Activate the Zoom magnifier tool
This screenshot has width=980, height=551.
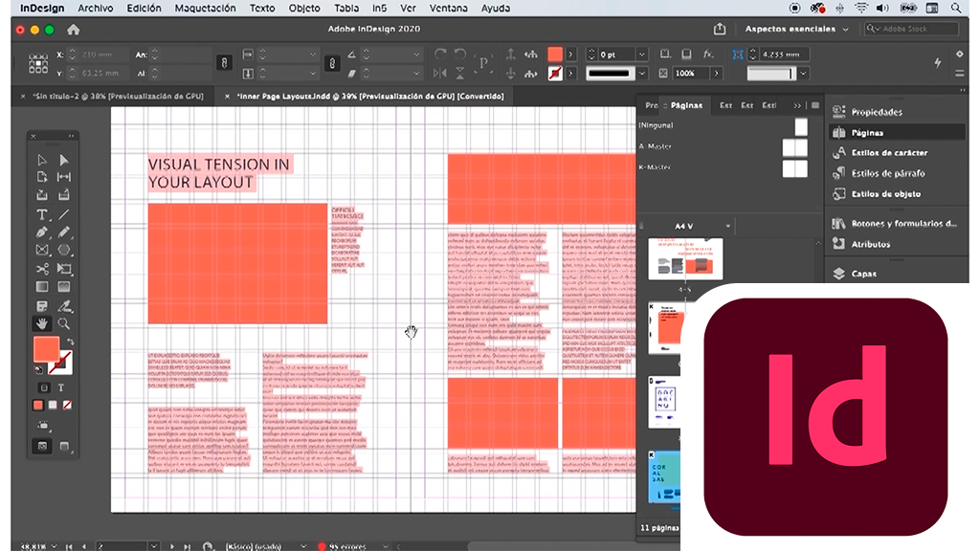click(64, 323)
